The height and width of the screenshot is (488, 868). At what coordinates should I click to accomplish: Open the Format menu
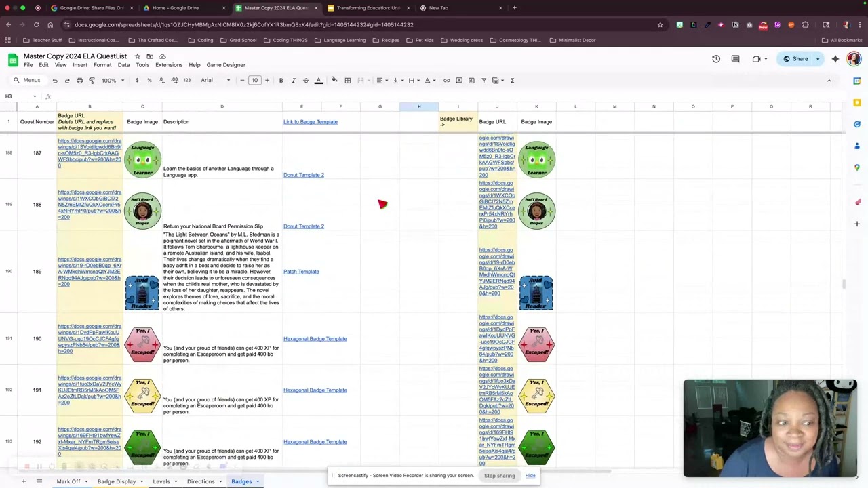[x=102, y=65]
